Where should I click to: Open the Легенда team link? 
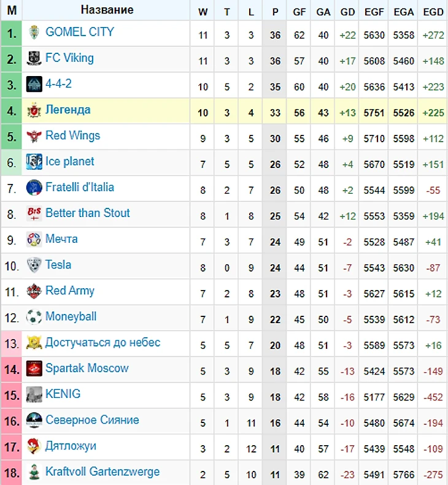(68, 110)
